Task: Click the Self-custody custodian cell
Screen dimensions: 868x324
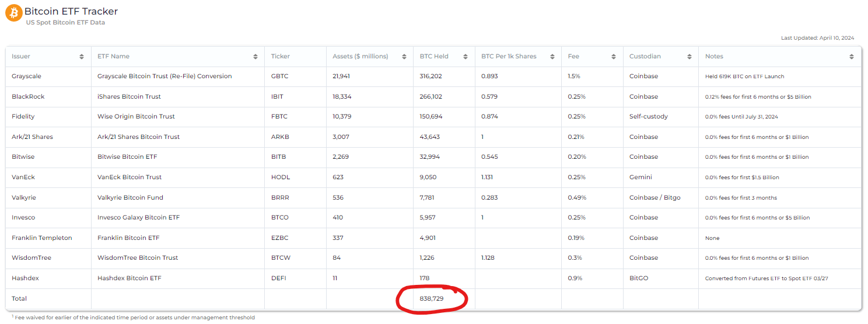Action: tap(649, 117)
